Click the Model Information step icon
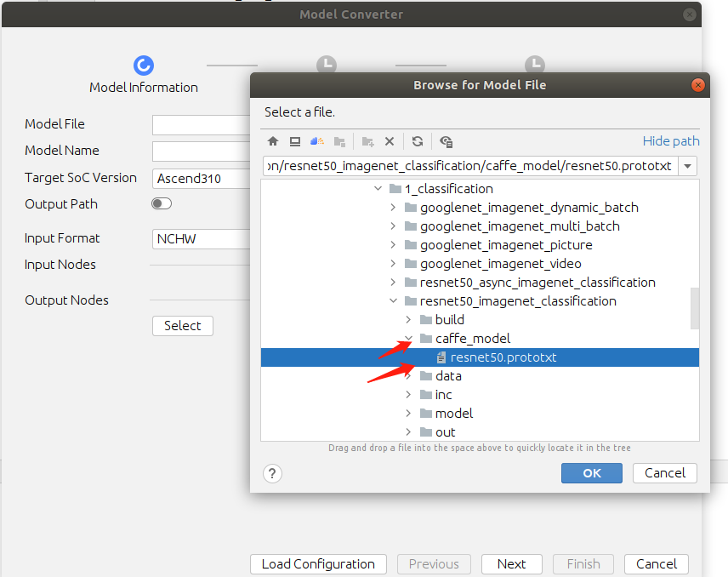Screen dimensions: 728x577 point(144,66)
